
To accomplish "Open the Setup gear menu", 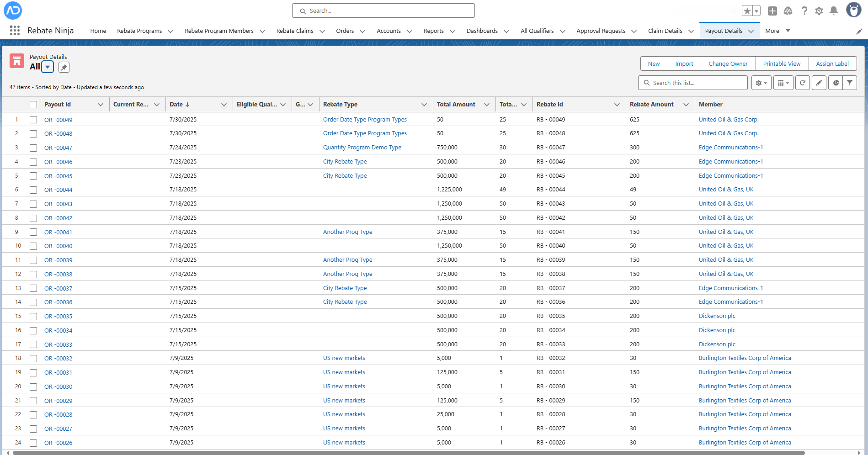I will 819,11.
